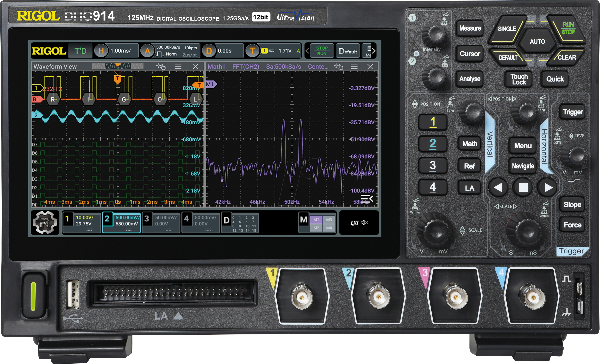600x364 pixels.
Task: Tap the T'D trigger status label
Action: point(80,51)
